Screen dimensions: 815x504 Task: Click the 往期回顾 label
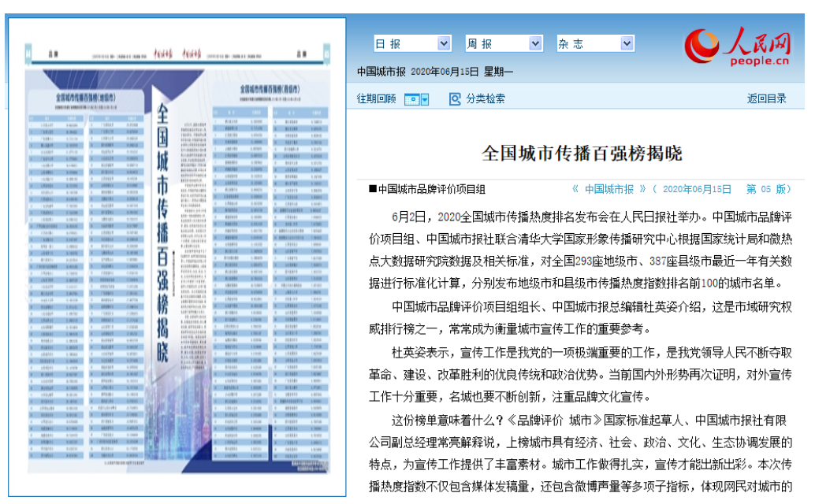[376, 98]
